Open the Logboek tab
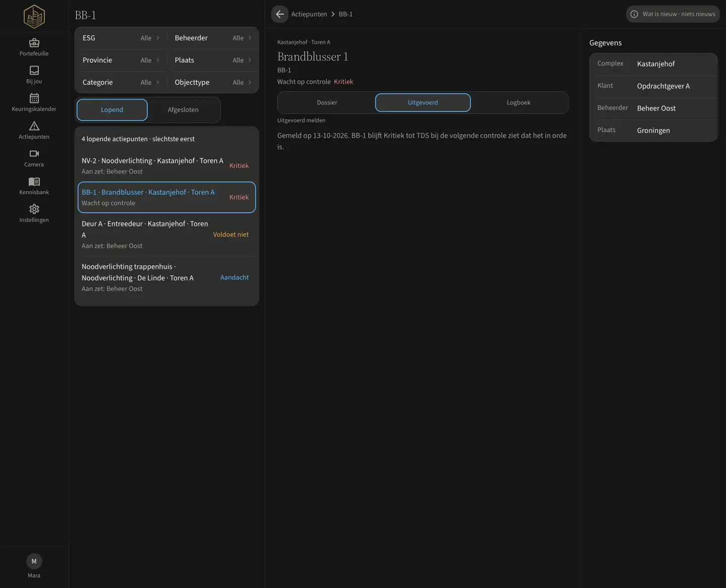Image resolution: width=726 pixels, height=588 pixels. click(x=519, y=102)
